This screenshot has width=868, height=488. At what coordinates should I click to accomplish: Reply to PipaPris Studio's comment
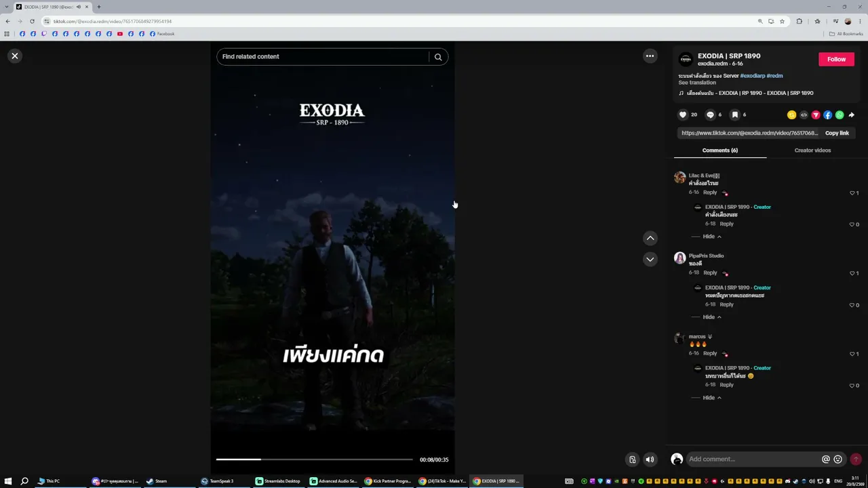point(710,273)
